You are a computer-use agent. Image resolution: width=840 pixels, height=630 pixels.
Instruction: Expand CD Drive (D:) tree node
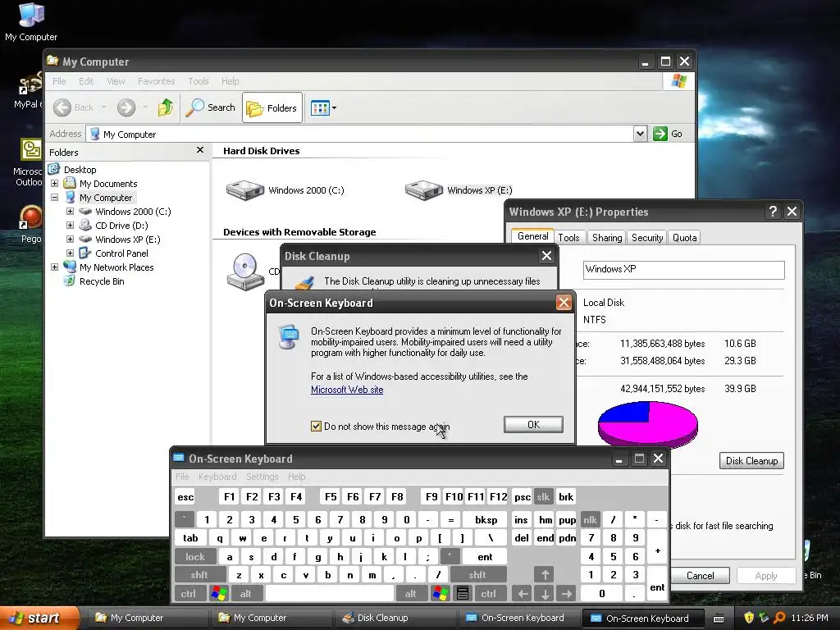[70, 225]
